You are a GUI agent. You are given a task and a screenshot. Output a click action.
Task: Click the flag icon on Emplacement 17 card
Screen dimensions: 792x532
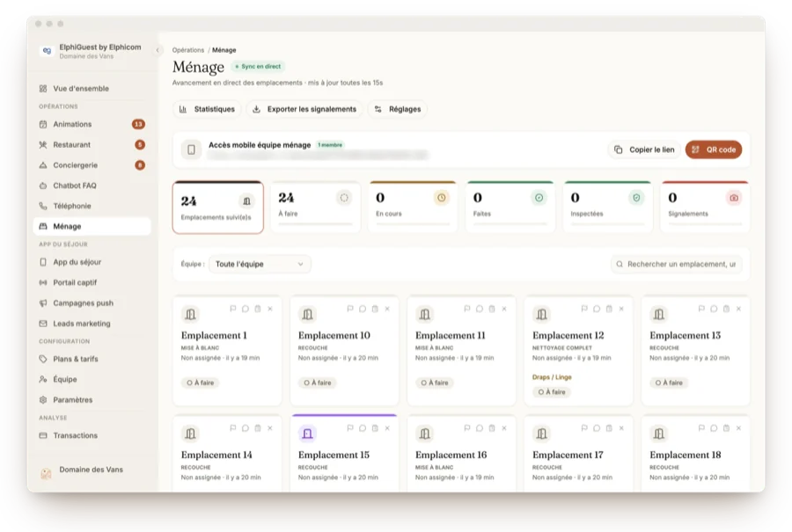[584, 428]
